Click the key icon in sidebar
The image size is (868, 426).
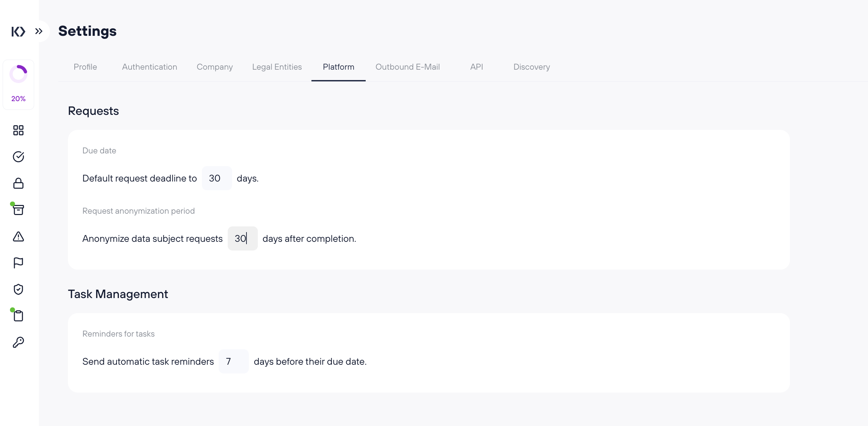tap(18, 342)
